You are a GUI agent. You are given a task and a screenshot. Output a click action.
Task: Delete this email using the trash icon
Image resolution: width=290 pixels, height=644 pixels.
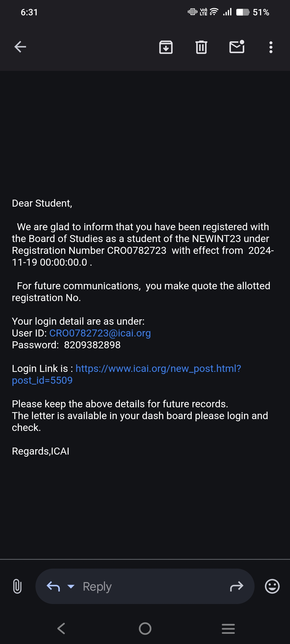coord(201,47)
